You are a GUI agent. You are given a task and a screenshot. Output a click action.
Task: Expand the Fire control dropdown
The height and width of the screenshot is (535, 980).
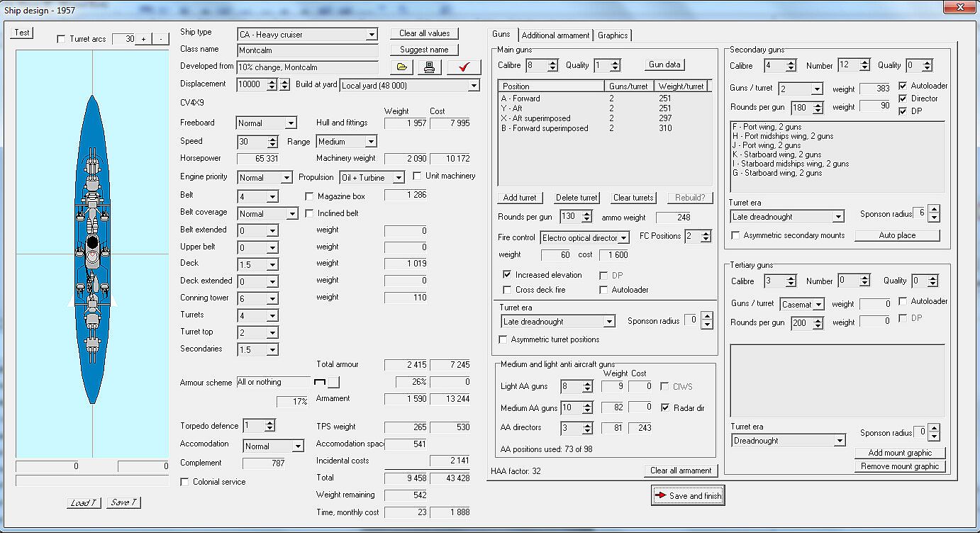(x=623, y=238)
